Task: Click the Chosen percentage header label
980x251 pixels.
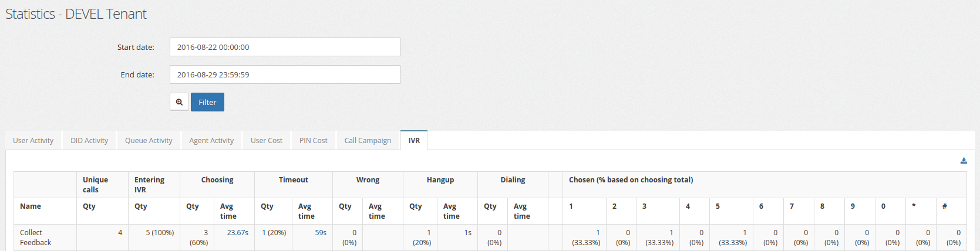Action: pos(631,180)
